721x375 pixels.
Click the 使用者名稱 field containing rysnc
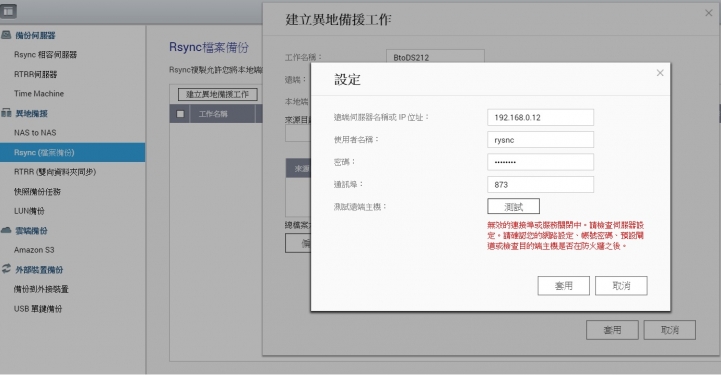click(540, 140)
